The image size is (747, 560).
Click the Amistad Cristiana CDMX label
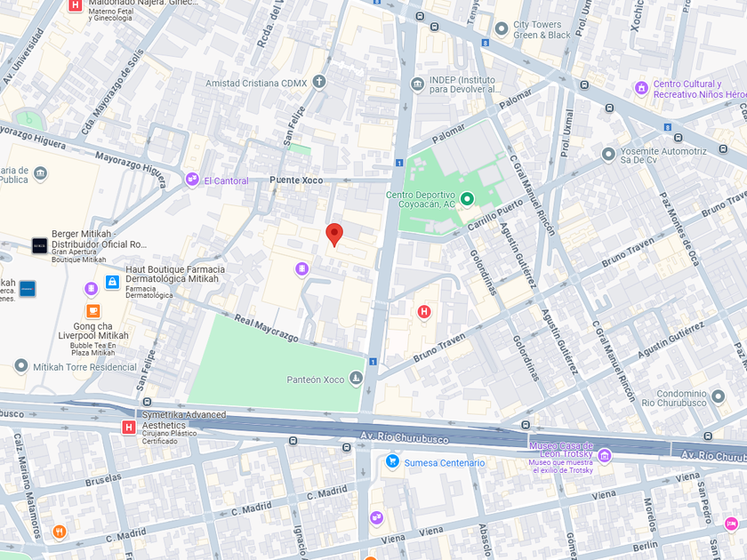256,84
